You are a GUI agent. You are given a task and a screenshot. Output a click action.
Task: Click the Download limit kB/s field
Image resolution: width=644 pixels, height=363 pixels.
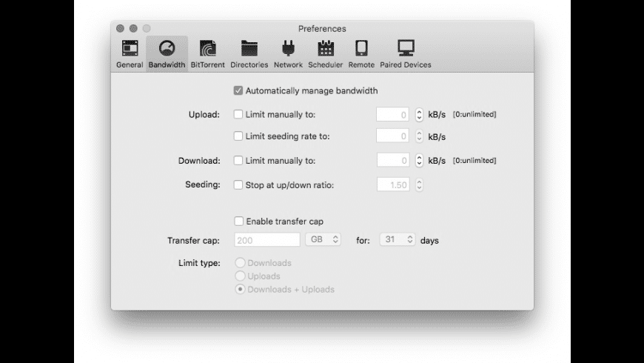pyautogui.click(x=393, y=160)
